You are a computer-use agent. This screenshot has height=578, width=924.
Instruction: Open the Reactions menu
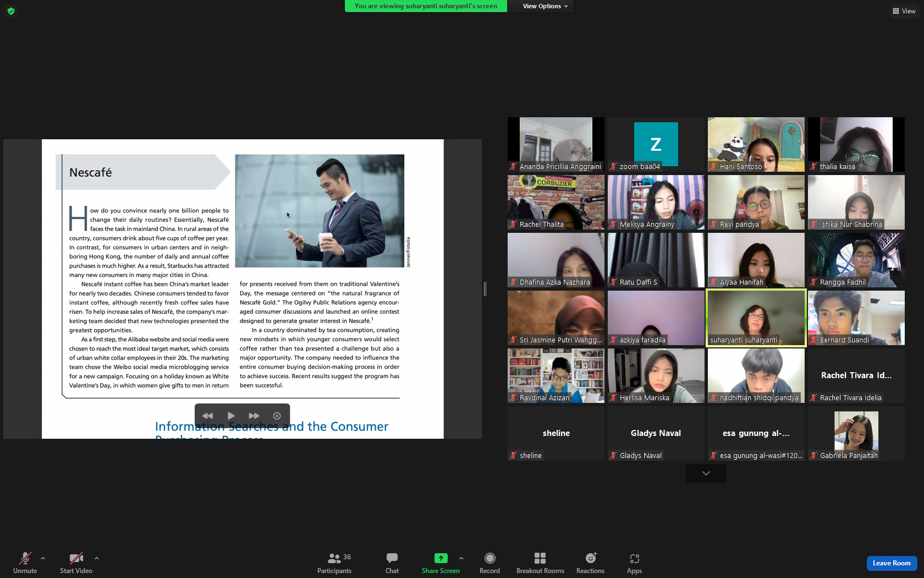[x=590, y=563]
